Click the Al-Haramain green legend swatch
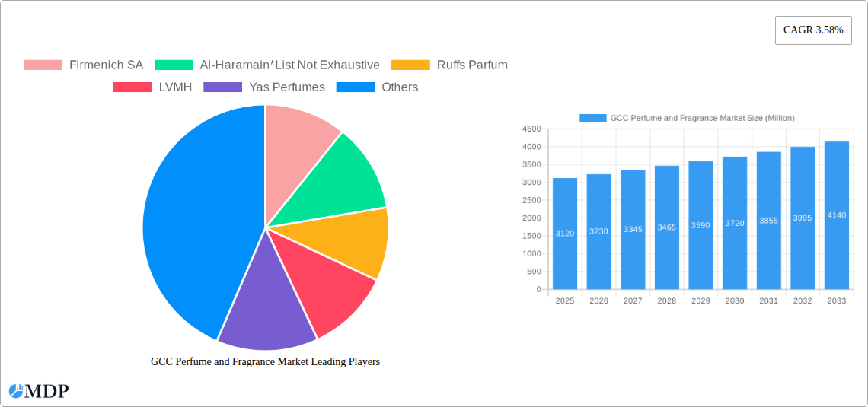868x407 pixels. (174, 65)
